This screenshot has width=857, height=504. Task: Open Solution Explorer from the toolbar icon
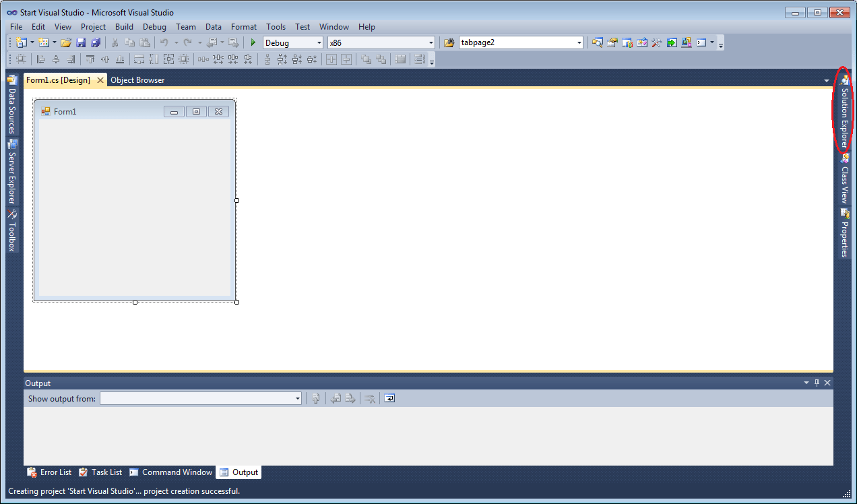tap(597, 42)
